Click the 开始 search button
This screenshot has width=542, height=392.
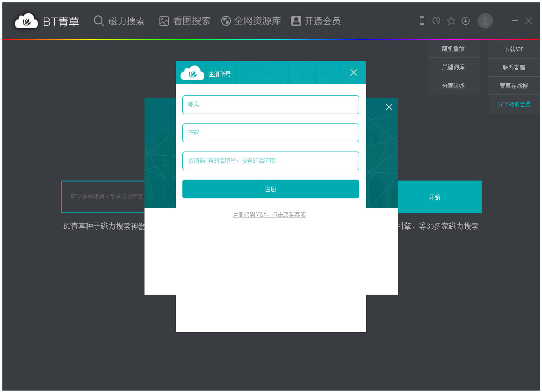coord(440,196)
